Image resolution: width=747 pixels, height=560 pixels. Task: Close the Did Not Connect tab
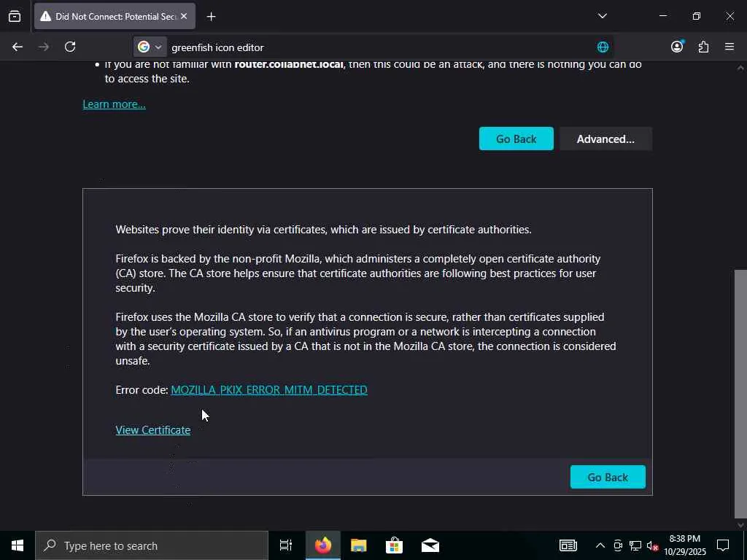pos(184,16)
